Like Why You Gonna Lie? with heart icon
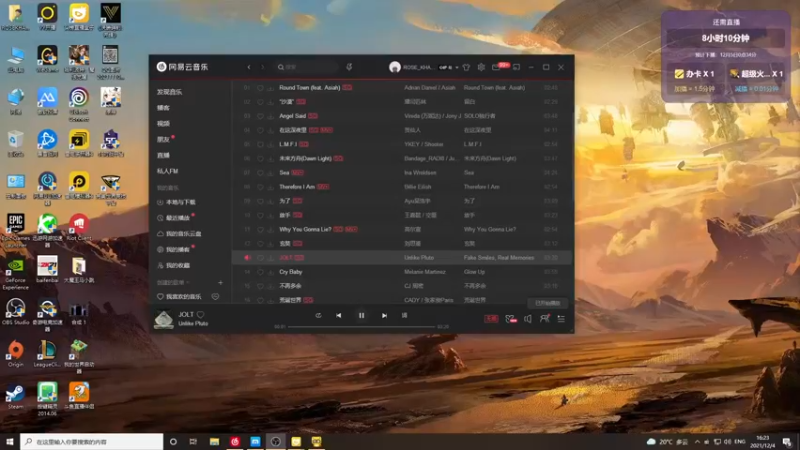The image size is (800, 450). tap(260, 230)
